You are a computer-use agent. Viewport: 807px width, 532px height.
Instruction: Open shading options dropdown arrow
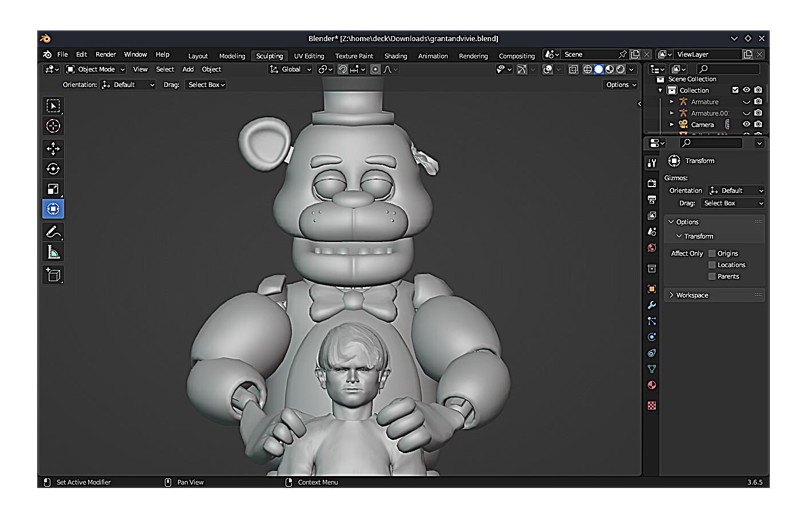coord(632,69)
